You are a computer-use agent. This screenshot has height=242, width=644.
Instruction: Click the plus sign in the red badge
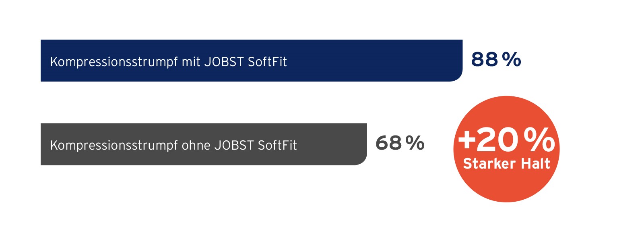click(467, 139)
